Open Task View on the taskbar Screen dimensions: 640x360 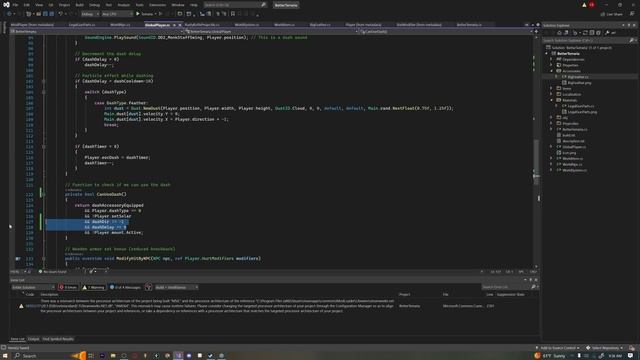[x=91, y=356]
